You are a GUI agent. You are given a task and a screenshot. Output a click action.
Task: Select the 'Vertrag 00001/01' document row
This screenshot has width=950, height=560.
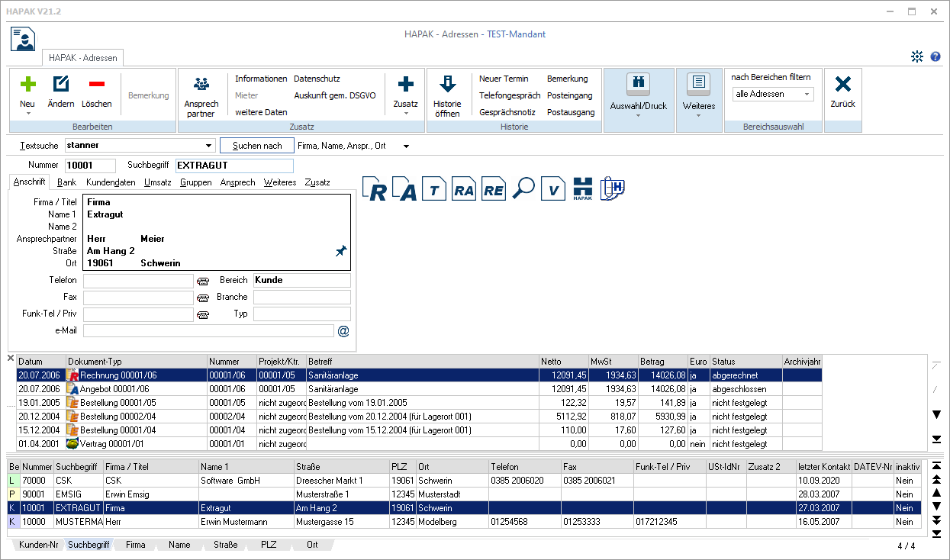click(x=419, y=444)
